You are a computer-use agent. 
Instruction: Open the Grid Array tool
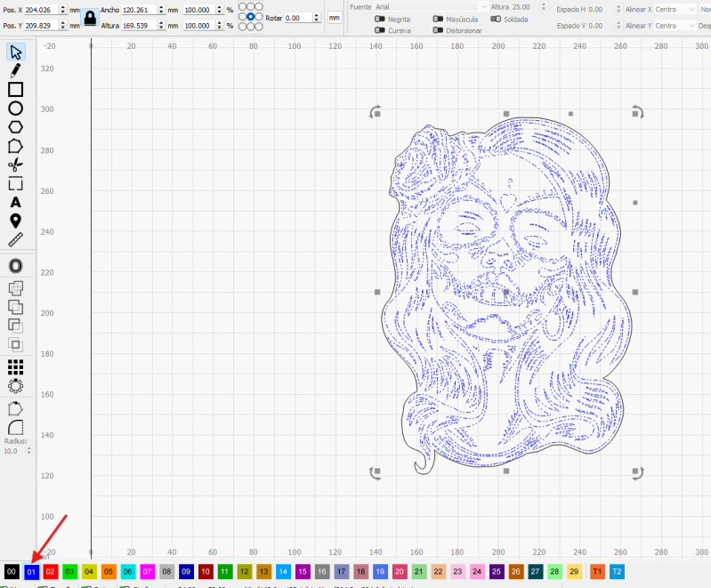15,366
